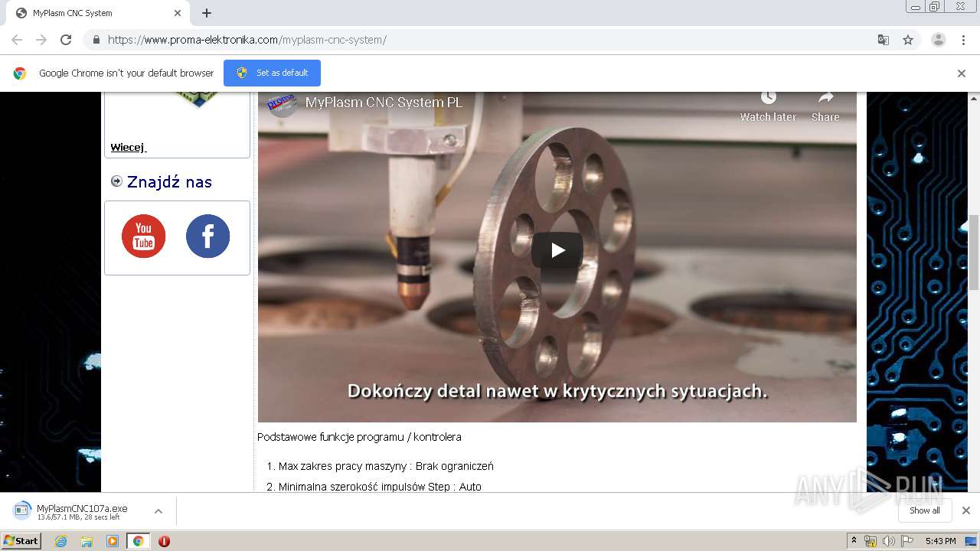Expand the download item options chevron

[x=158, y=511]
